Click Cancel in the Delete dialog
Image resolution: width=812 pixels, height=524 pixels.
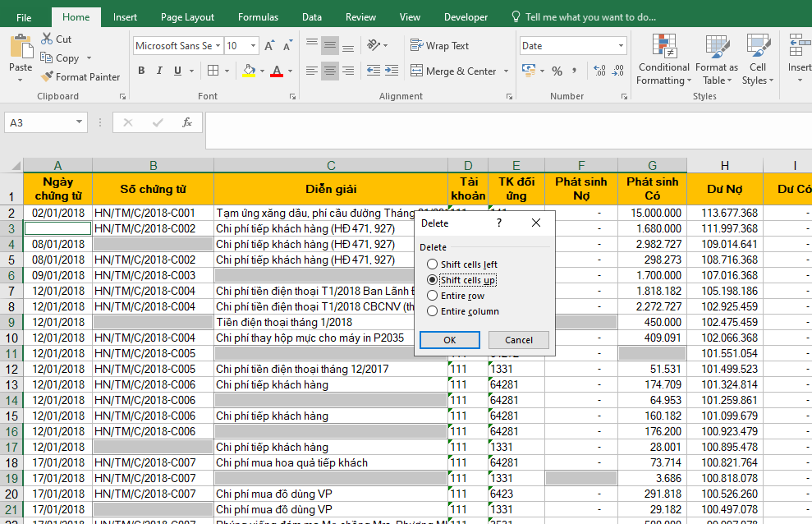[518, 340]
